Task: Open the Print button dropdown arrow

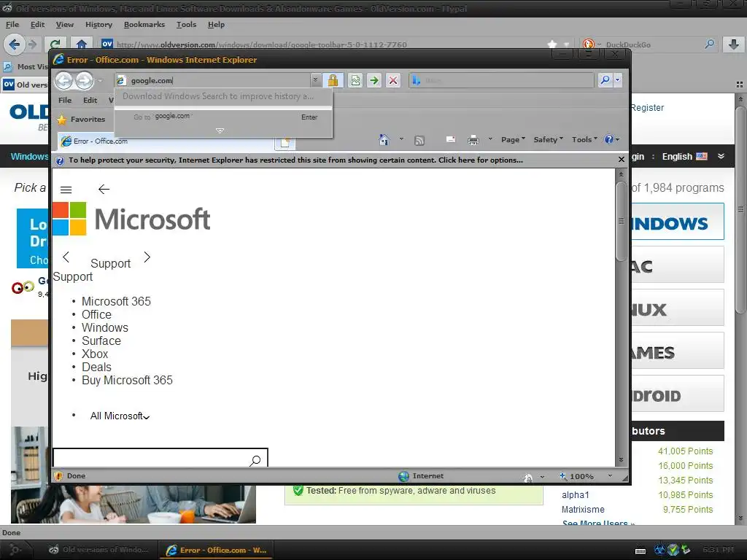Action: pyautogui.click(x=490, y=139)
